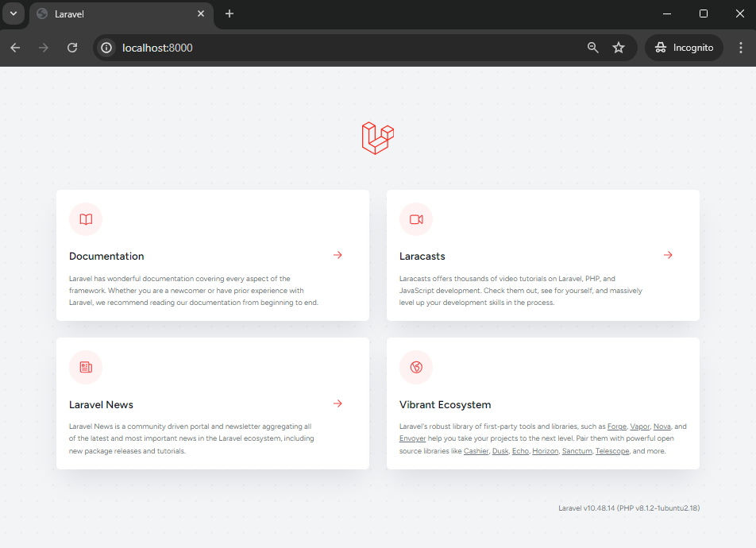Click the Laracasts video camera icon
This screenshot has width=756, height=548.
tap(416, 219)
